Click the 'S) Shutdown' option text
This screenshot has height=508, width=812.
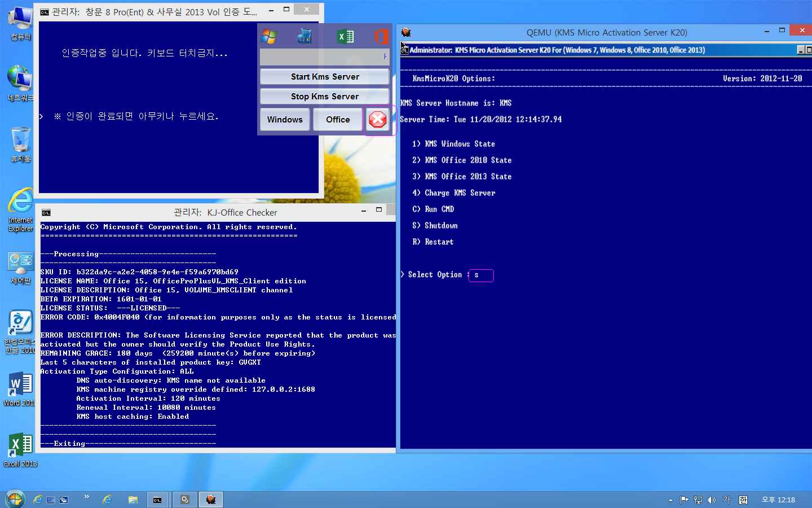(x=435, y=226)
